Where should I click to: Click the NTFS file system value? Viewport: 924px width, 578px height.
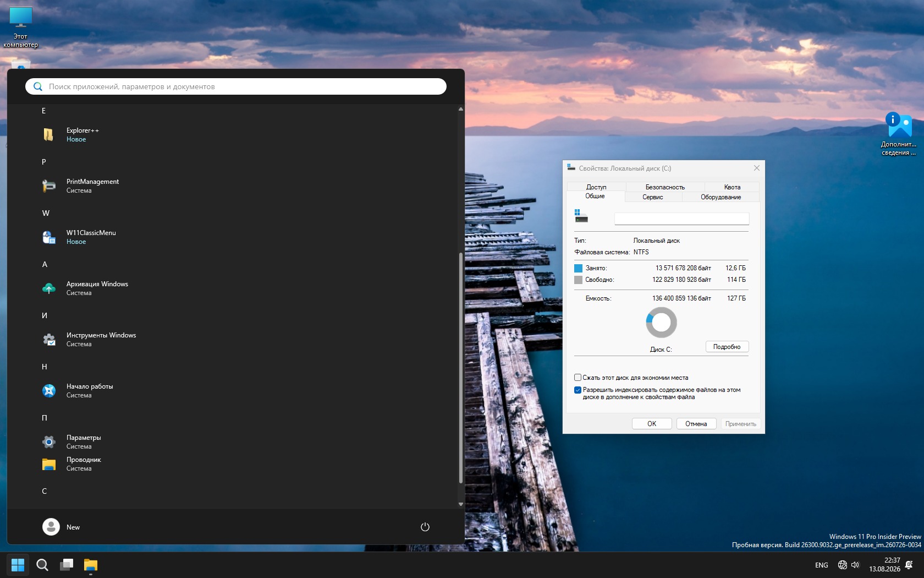tap(641, 252)
